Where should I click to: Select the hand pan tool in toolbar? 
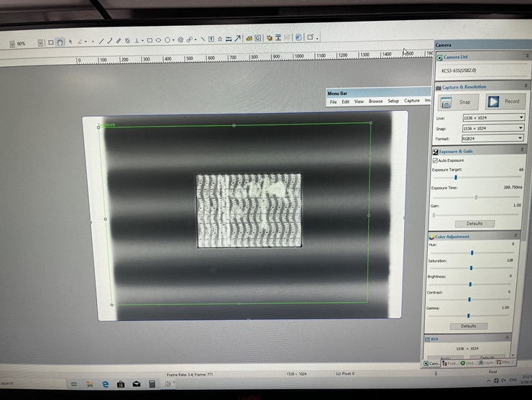tap(60, 42)
